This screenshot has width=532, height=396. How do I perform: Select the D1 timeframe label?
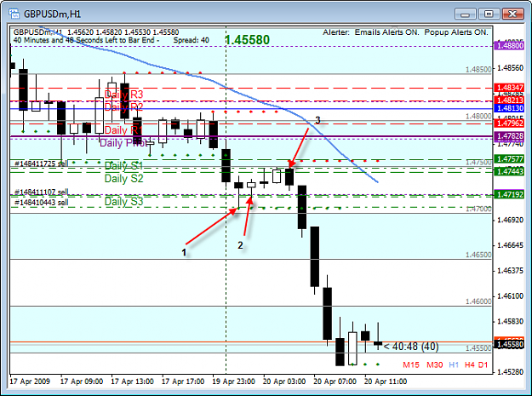click(x=483, y=364)
